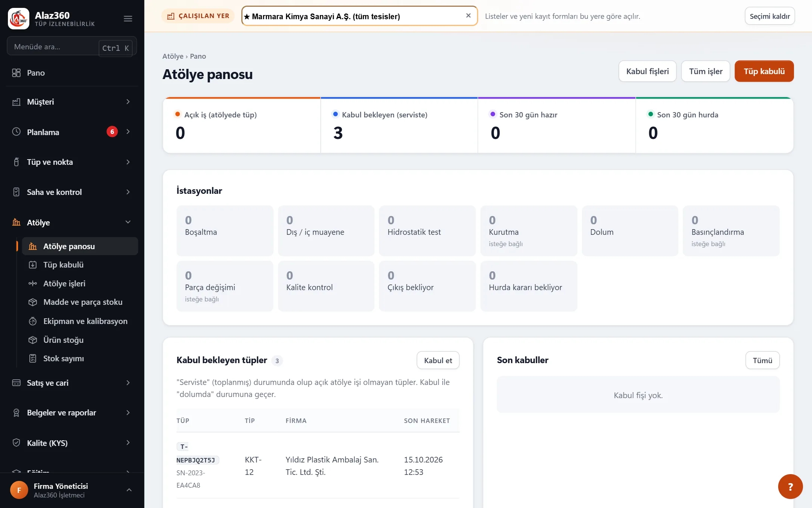Click the Seçimi kaldır button
Image resolution: width=812 pixels, height=508 pixels.
770,16
